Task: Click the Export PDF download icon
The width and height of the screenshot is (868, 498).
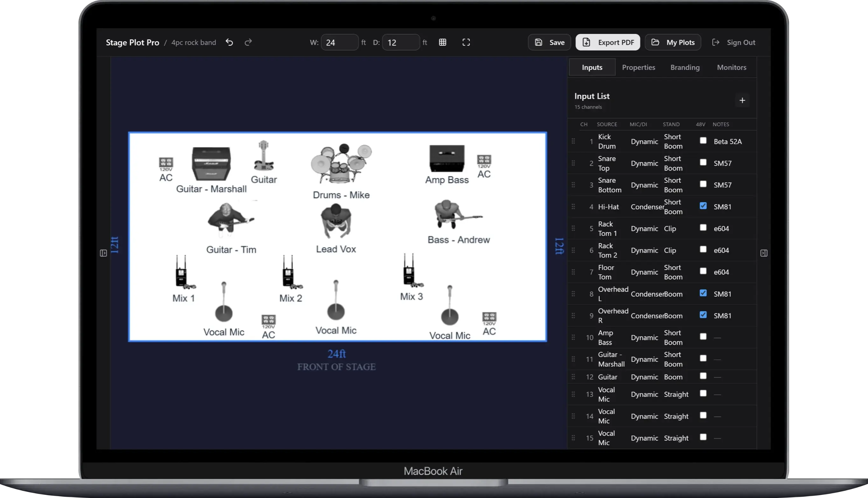Action: pos(586,42)
